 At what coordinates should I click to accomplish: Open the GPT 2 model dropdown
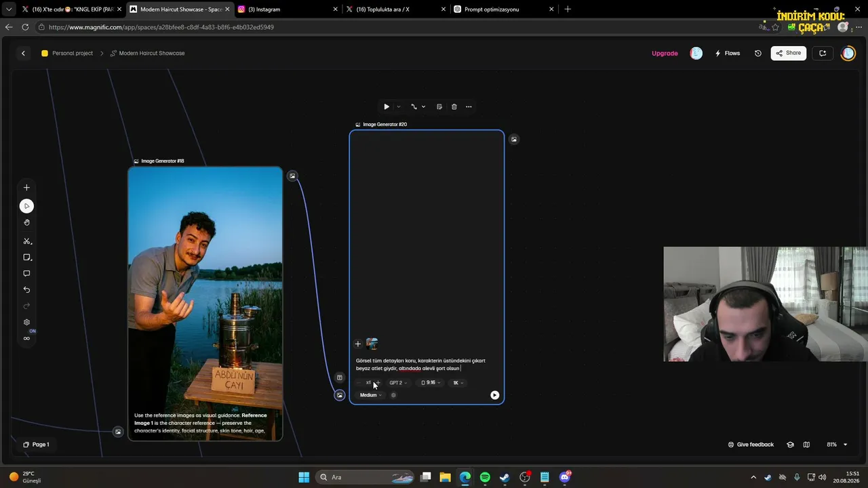click(x=398, y=383)
